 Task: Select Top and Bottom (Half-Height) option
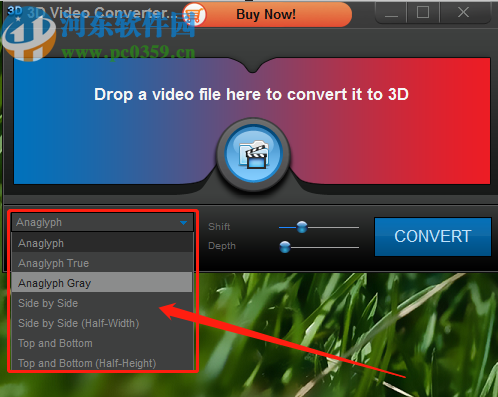[x=102, y=363]
